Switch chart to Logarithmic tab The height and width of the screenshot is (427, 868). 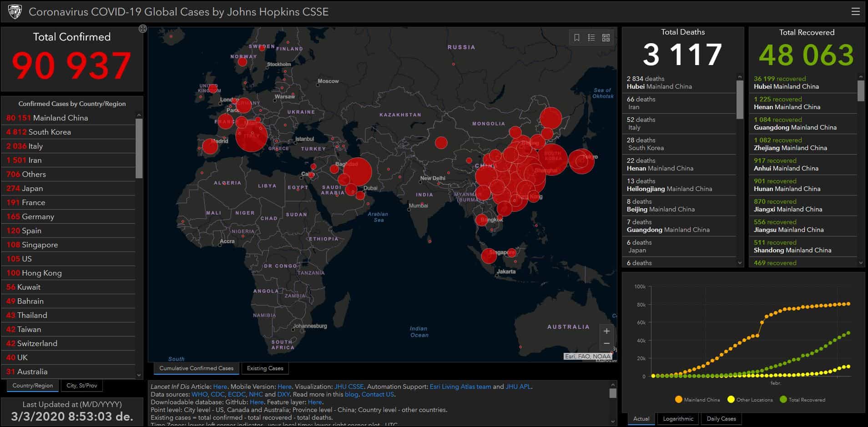(678, 419)
